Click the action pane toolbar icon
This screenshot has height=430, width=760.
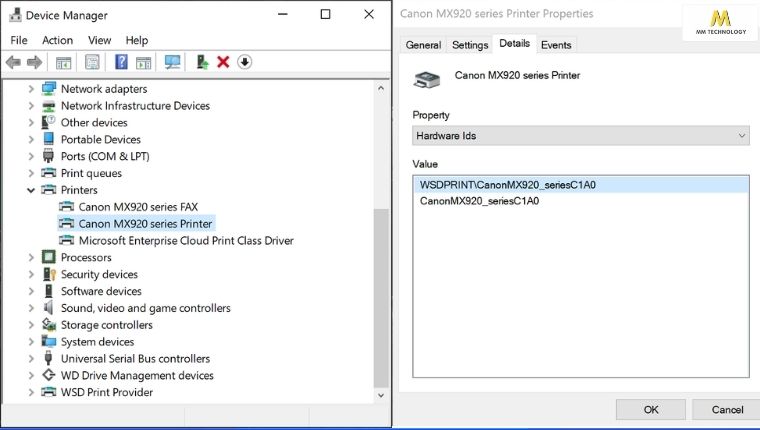click(x=143, y=63)
